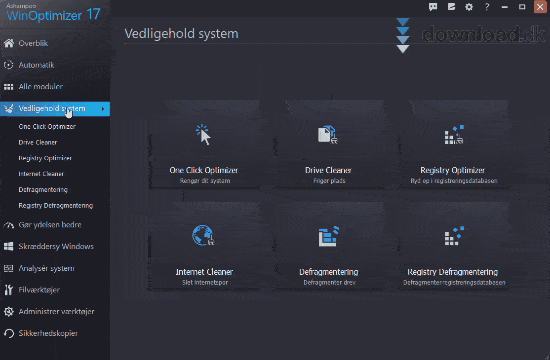Click the Skræddersy Windows logo icon
Image resolution: width=550 pixels, height=360 pixels.
9,246
